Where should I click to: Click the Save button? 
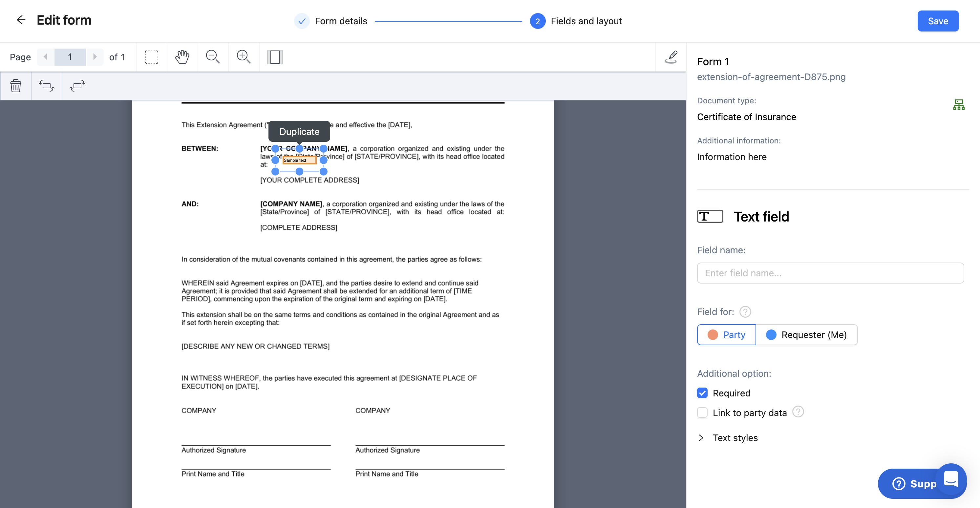[938, 21]
